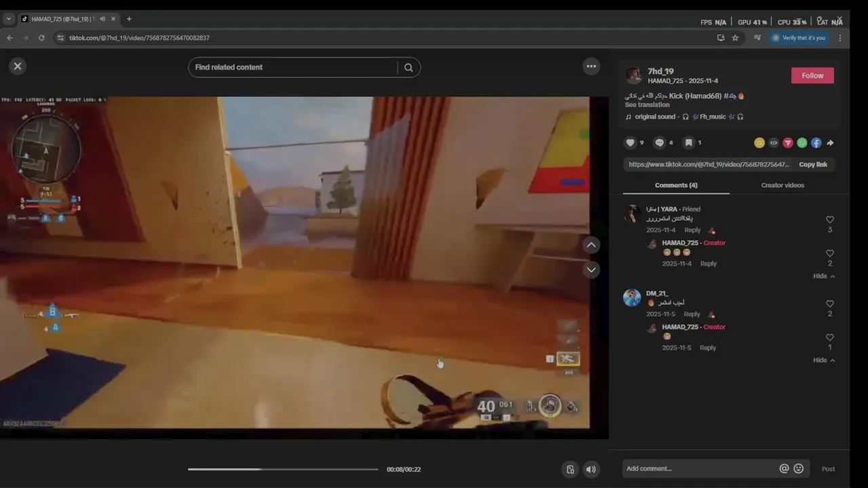Like HAMAD_725's reply dated 2025-11-4
Screen dimensions: 868x488
(x=829, y=253)
